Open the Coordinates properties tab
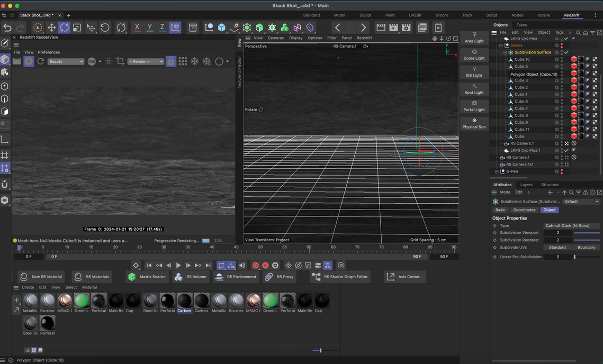The height and width of the screenshot is (364, 603). point(524,210)
